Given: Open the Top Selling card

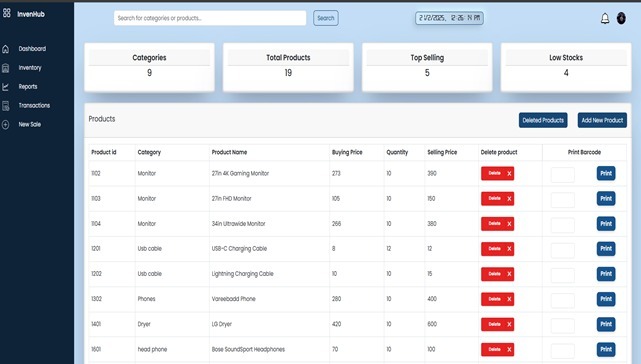Looking at the screenshot, I should [427, 67].
